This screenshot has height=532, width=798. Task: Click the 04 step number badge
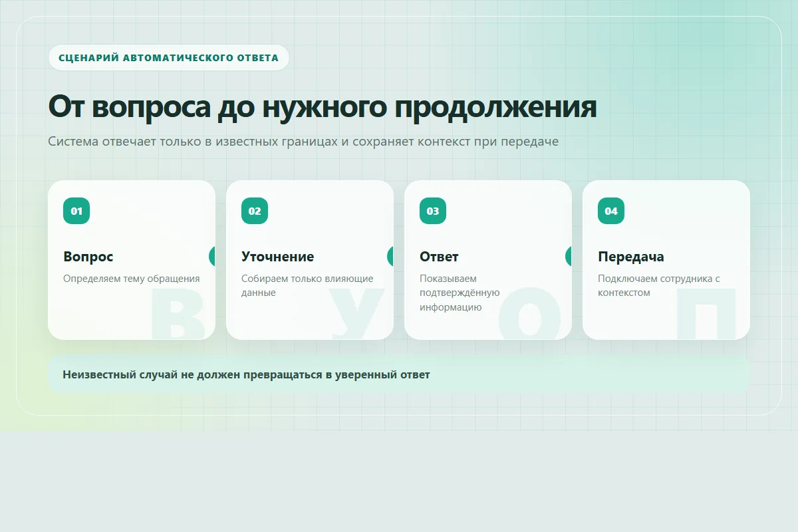point(611,211)
